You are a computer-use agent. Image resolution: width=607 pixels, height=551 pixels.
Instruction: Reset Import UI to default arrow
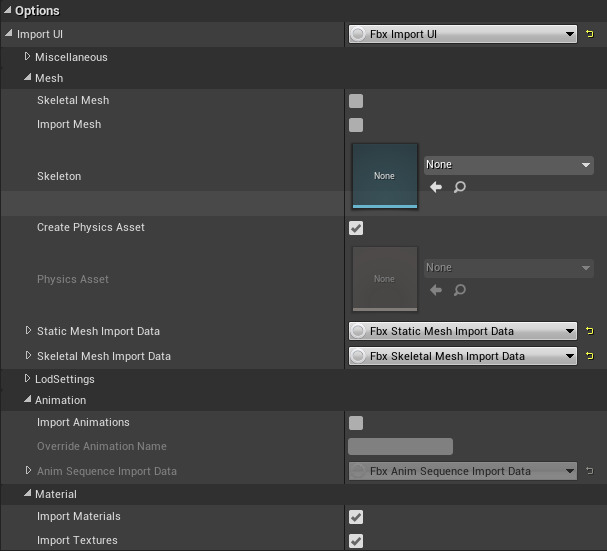[x=590, y=34]
